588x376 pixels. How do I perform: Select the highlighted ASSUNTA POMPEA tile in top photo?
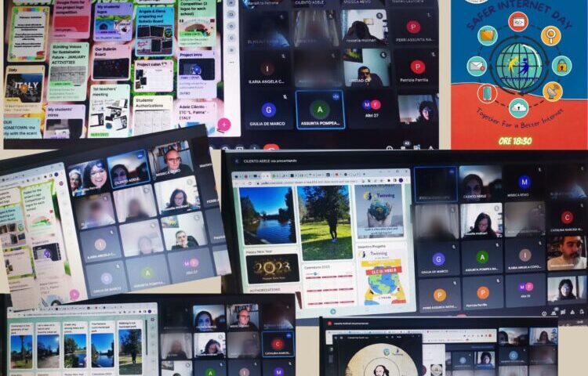coord(320,110)
